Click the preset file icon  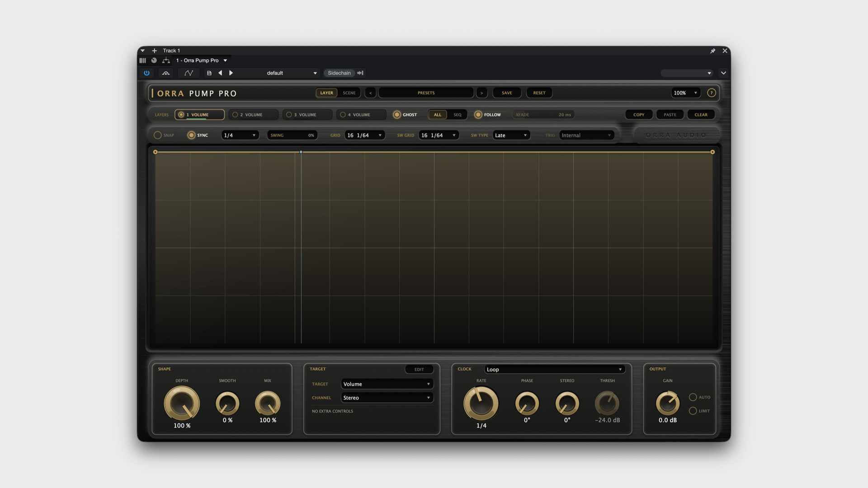coord(209,73)
